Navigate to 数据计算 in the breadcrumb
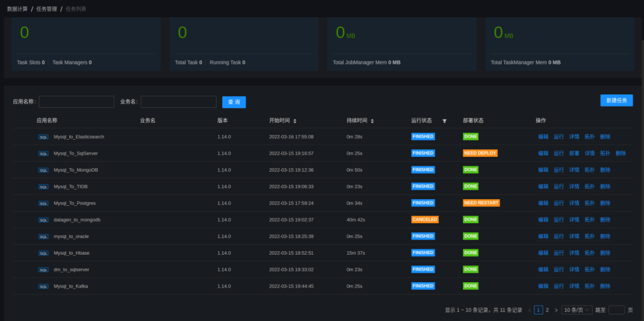This screenshot has width=644, height=321. pyautogui.click(x=17, y=9)
